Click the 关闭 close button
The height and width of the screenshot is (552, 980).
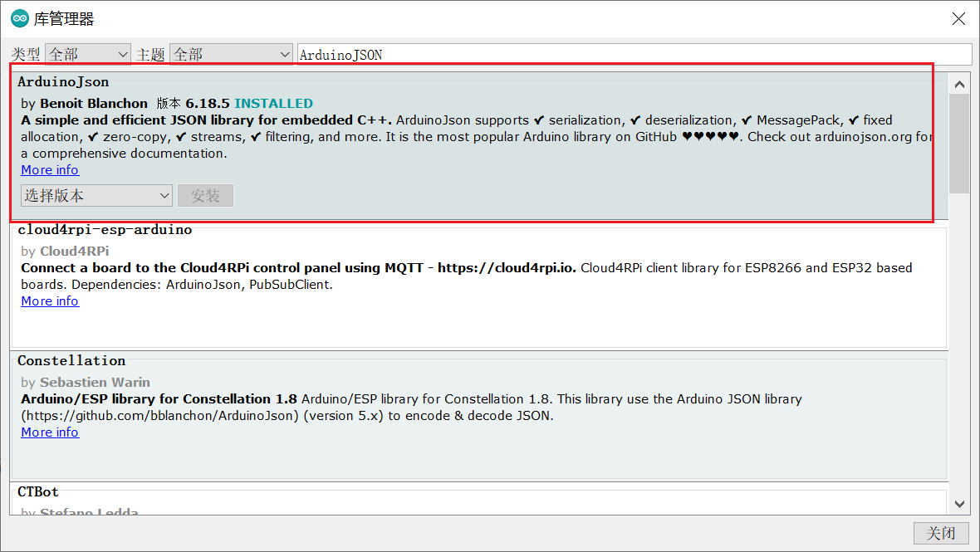(940, 533)
